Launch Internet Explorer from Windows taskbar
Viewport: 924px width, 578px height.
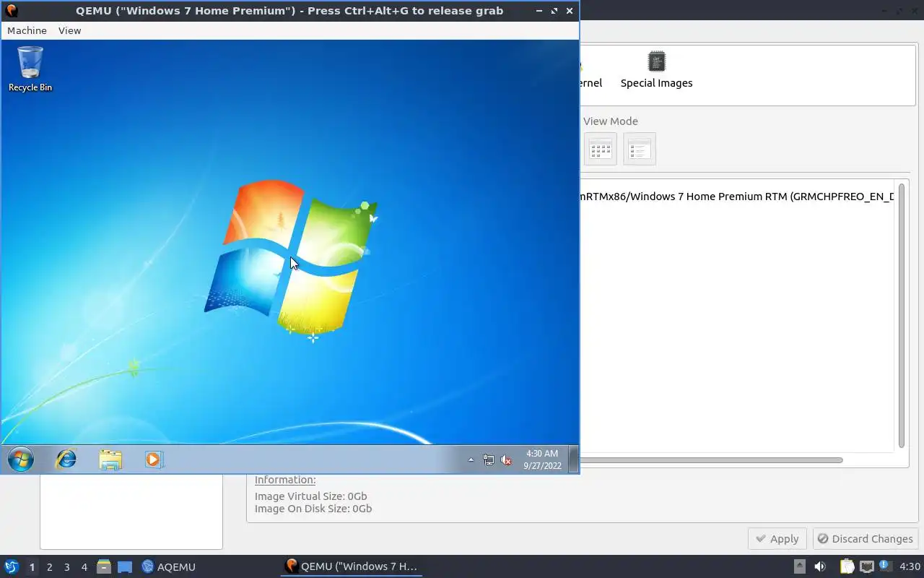coord(66,459)
